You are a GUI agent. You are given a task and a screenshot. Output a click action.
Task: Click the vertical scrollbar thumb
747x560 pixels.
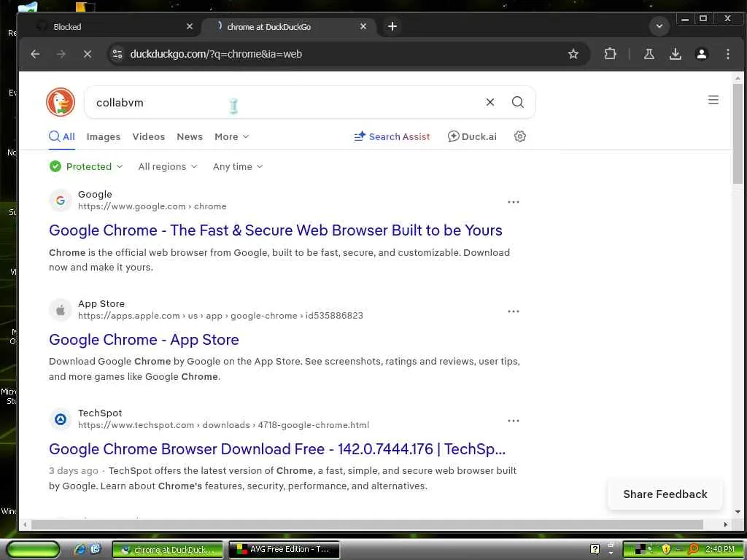click(x=738, y=134)
